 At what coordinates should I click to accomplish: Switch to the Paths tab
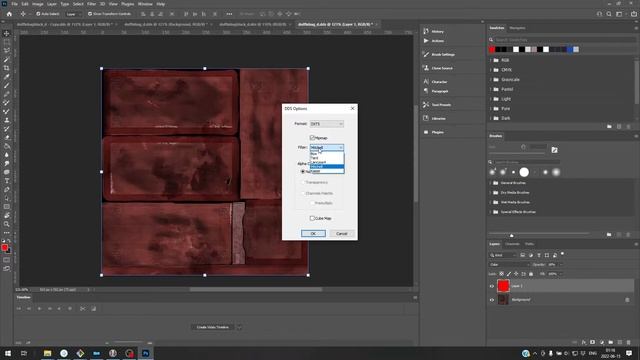click(529, 244)
